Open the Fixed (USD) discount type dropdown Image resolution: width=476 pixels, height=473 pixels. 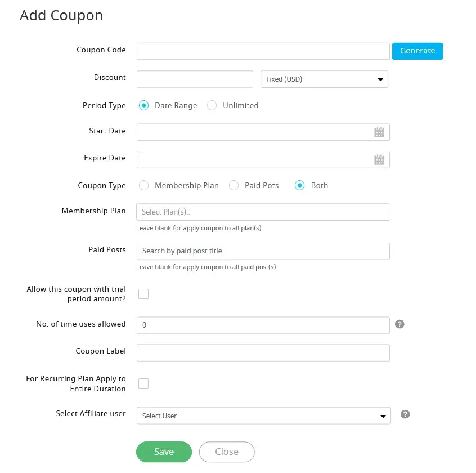(324, 79)
